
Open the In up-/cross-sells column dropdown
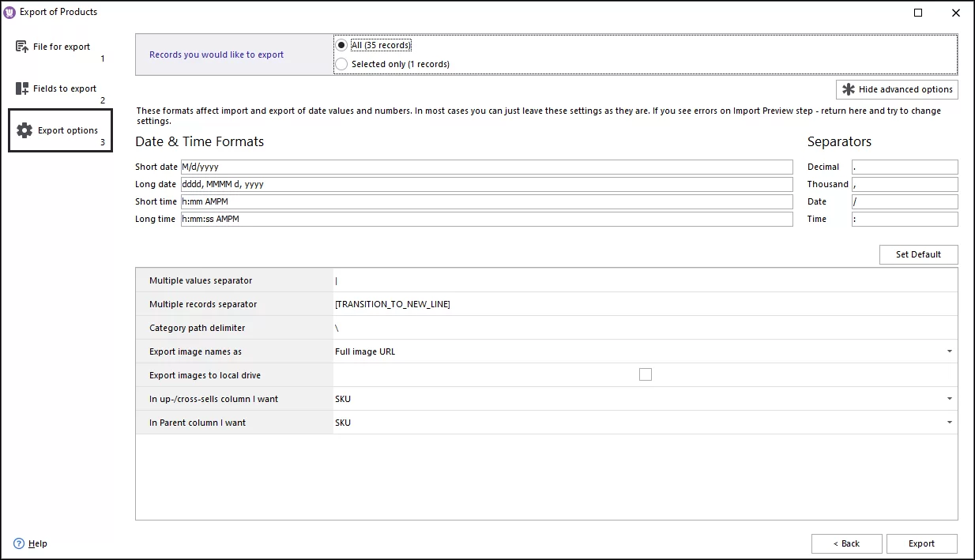click(948, 399)
